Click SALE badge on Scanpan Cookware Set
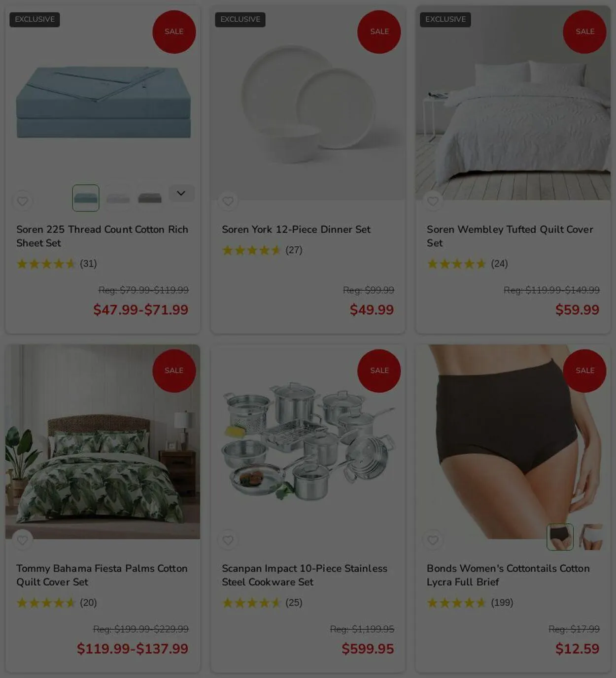 [379, 371]
